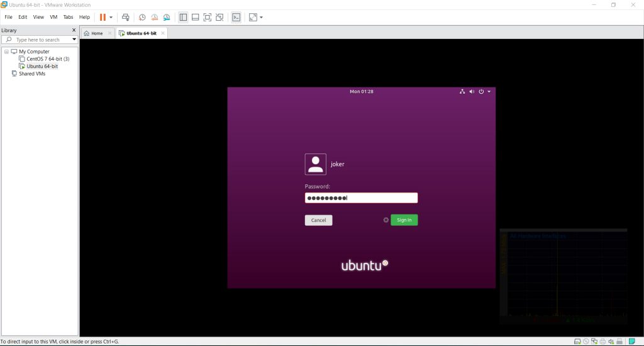This screenshot has height=346, width=644.
Task: Click the Ubuntu network status icon
Action: point(462,92)
